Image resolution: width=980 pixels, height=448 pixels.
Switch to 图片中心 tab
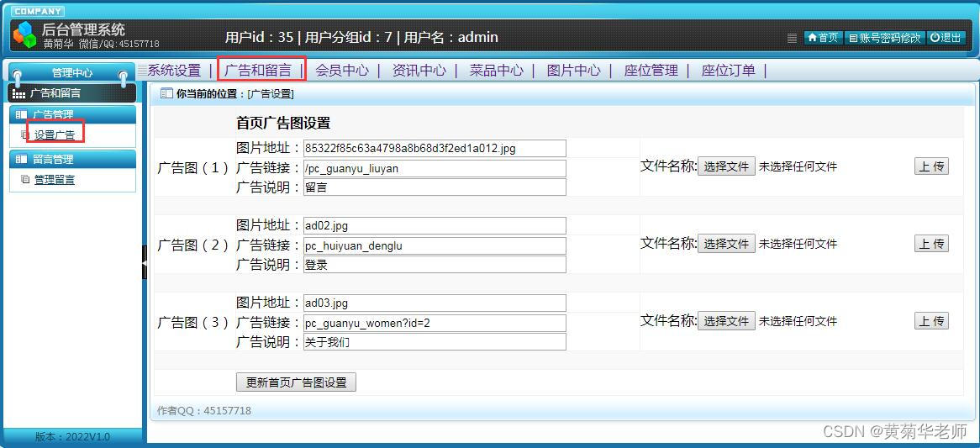[x=574, y=71]
